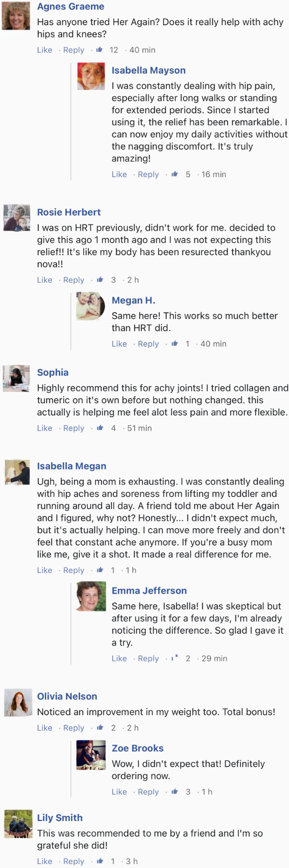
Task: Like Agnes Graeme's comment
Action: click(x=45, y=50)
